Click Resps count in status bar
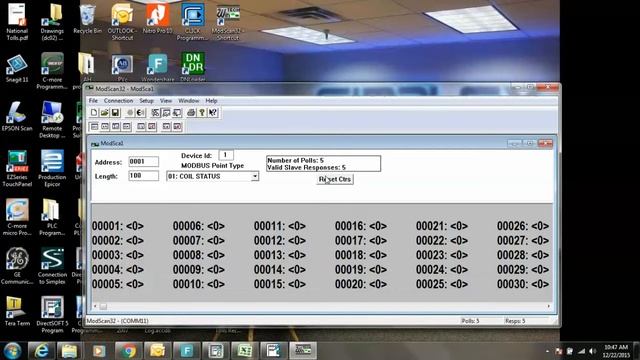640x360 pixels. coord(515,321)
